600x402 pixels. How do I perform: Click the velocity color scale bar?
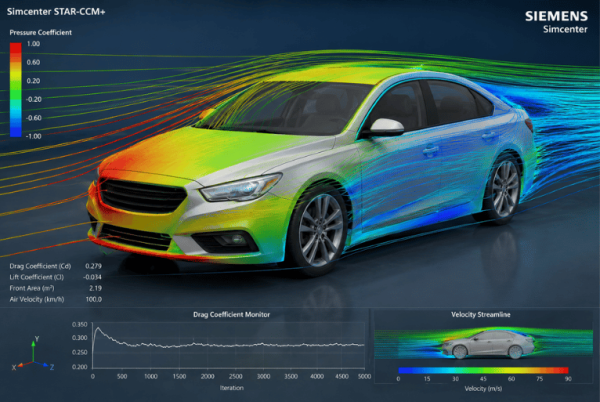[483, 370]
